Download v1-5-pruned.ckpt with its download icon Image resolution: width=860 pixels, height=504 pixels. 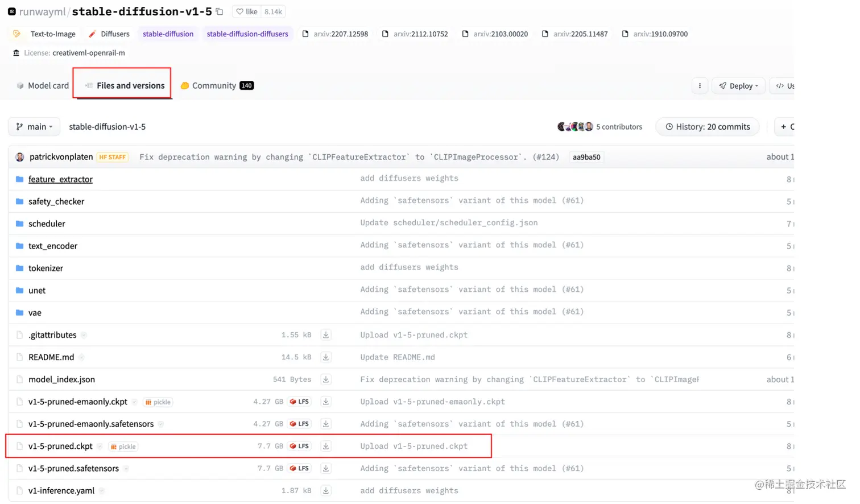coord(326,446)
